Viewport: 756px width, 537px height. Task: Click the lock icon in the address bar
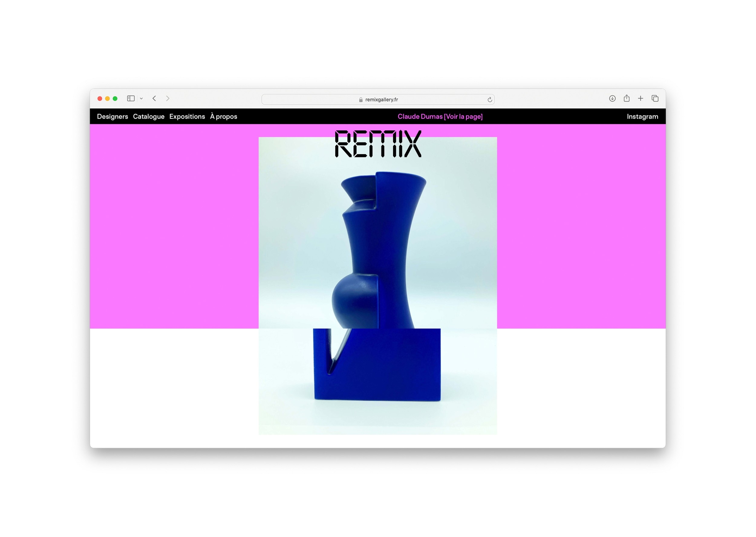coord(361,99)
